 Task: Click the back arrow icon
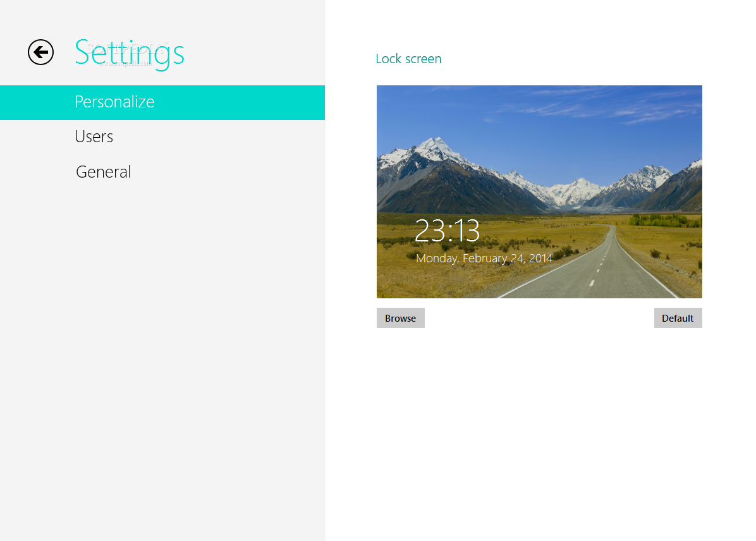pos(40,52)
